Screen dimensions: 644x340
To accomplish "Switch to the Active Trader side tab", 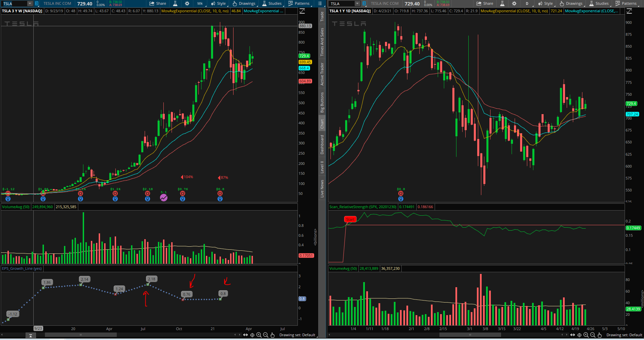I will (322, 74).
